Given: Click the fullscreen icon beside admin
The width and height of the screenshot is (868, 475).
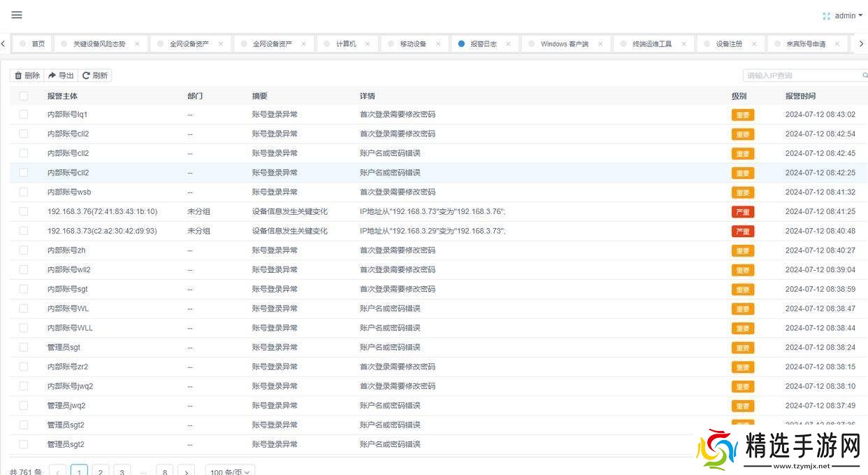Looking at the screenshot, I should click(x=827, y=16).
